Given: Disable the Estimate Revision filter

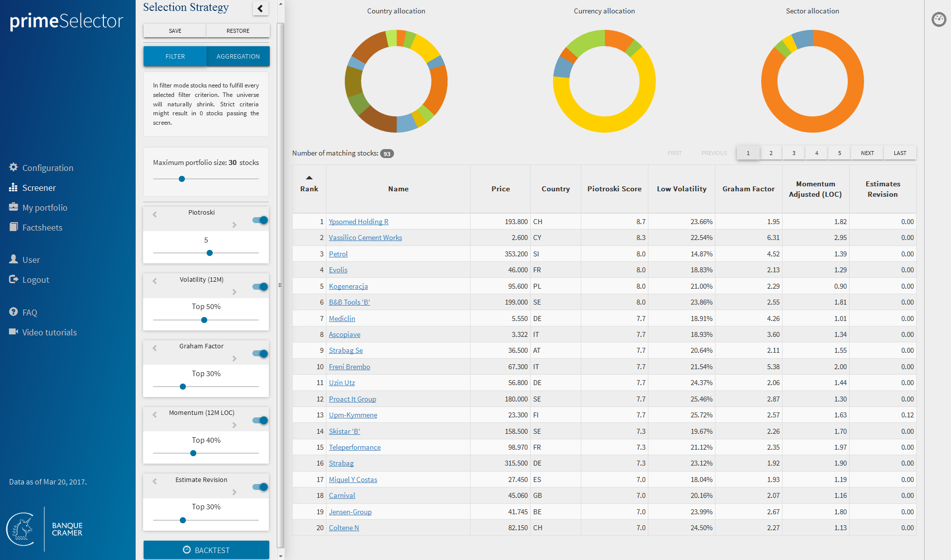Looking at the screenshot, I should 259,486.
